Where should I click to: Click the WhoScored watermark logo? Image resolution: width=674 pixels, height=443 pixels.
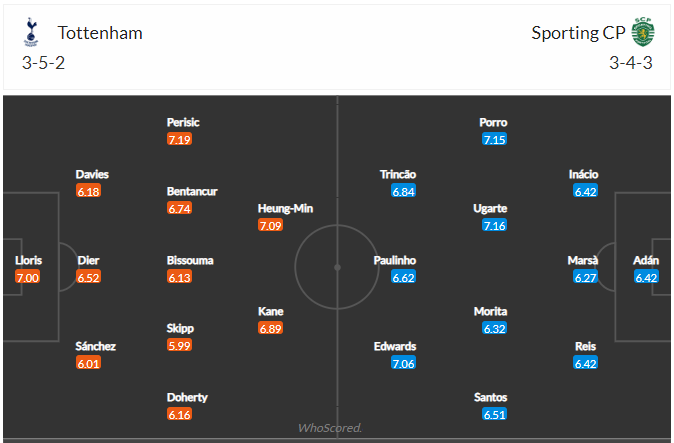(330, 428)
